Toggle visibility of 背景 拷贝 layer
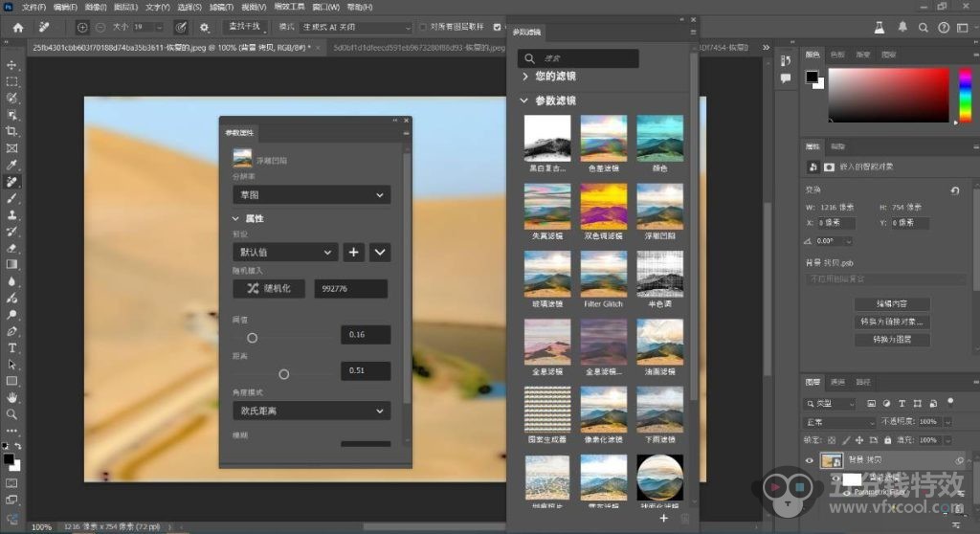This screenshot has width=980, height=534. point(810,460)
